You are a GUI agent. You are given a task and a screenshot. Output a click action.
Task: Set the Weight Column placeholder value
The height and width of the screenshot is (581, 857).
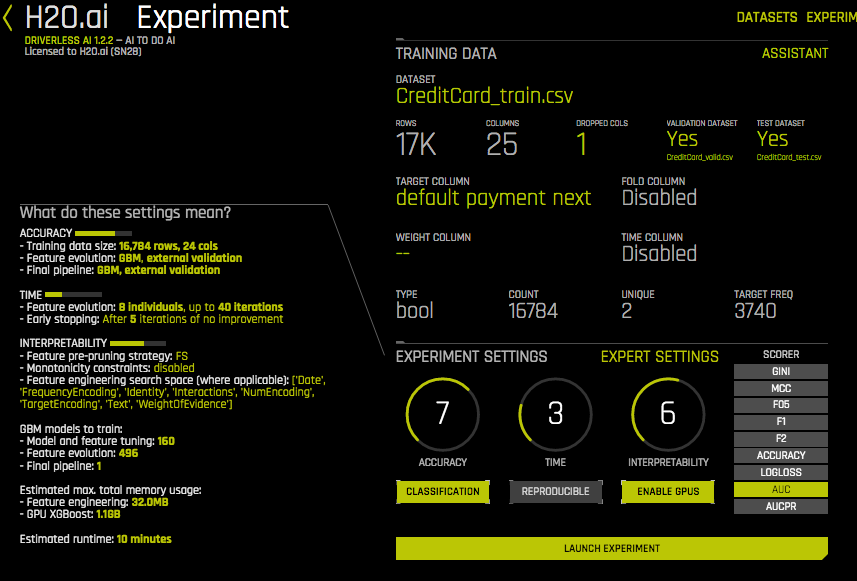click(x=402, y=254)
